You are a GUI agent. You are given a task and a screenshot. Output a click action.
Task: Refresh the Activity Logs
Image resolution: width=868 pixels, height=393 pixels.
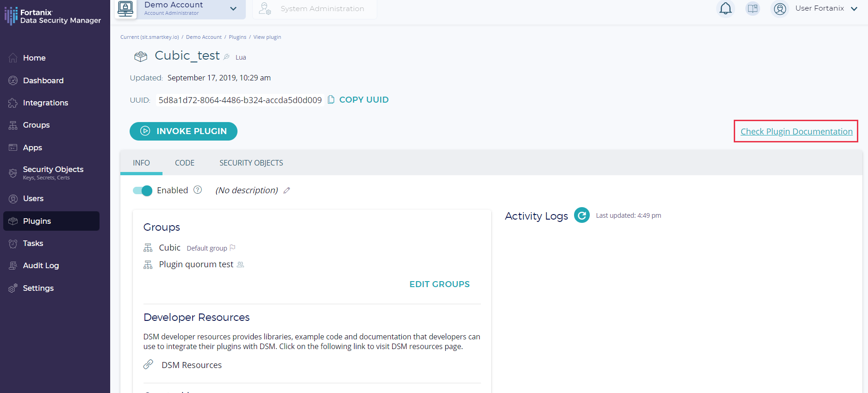581,215
